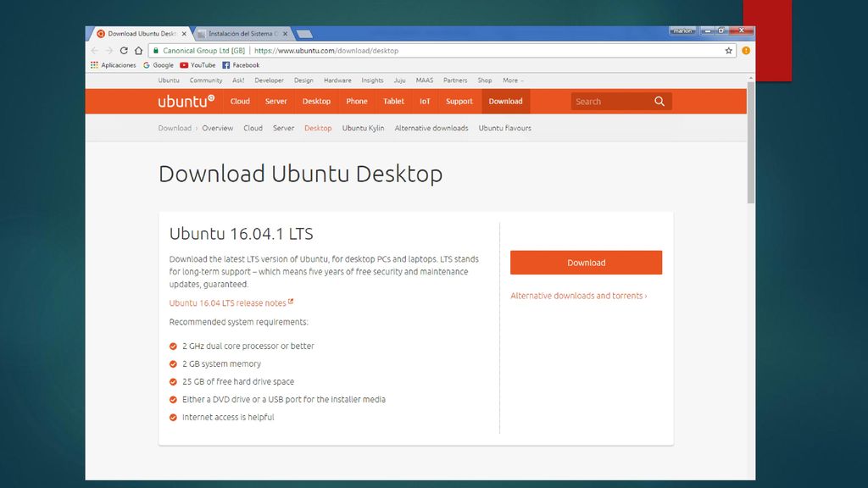This screenshot has height=488, width=868.
Task: Click the Download breadcrumb in the sub-navigation
Action: [175, 128]
